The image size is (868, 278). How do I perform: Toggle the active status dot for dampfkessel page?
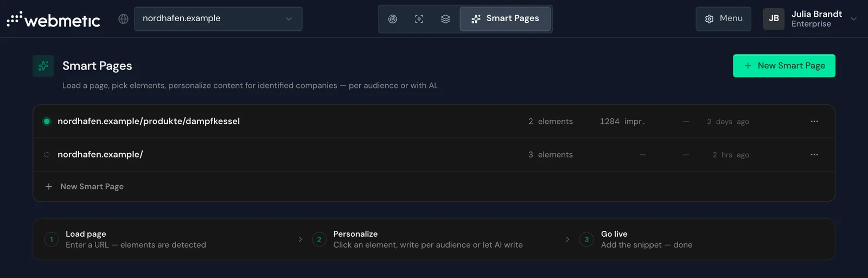click(x=47, y=121)
